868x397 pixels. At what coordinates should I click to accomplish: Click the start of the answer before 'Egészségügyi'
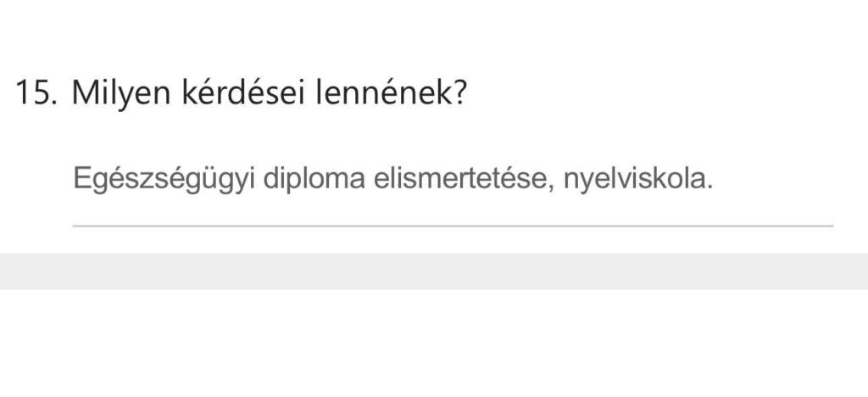tap(75, 181)
